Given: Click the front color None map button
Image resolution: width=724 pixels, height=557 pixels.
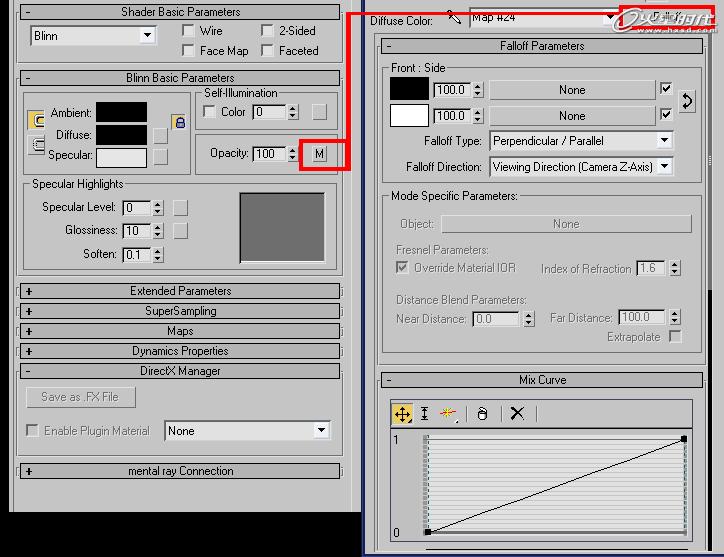Looking at the screenshot, I should (572, 90).
